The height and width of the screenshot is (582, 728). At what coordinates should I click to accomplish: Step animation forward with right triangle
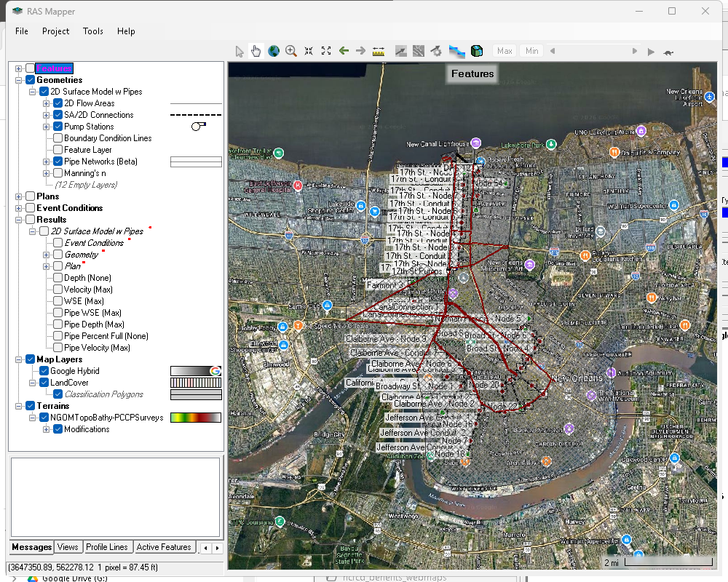click(635, 51)
